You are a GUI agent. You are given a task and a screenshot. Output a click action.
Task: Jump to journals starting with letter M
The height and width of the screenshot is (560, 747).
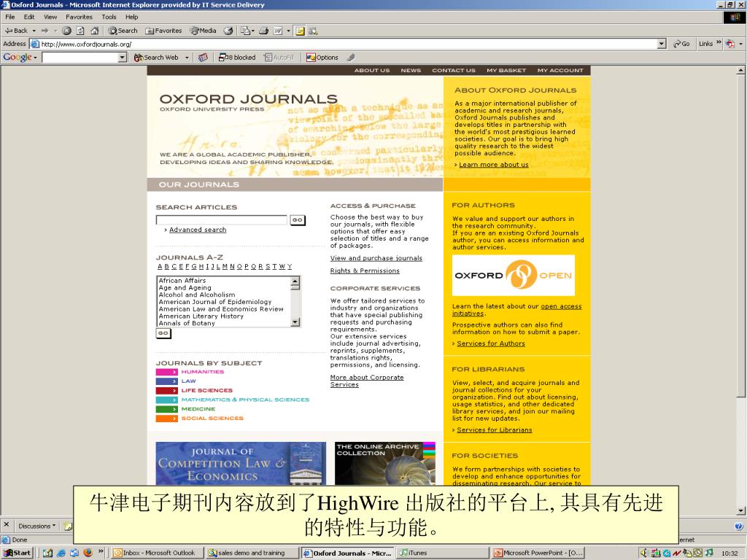coord(225,267)
